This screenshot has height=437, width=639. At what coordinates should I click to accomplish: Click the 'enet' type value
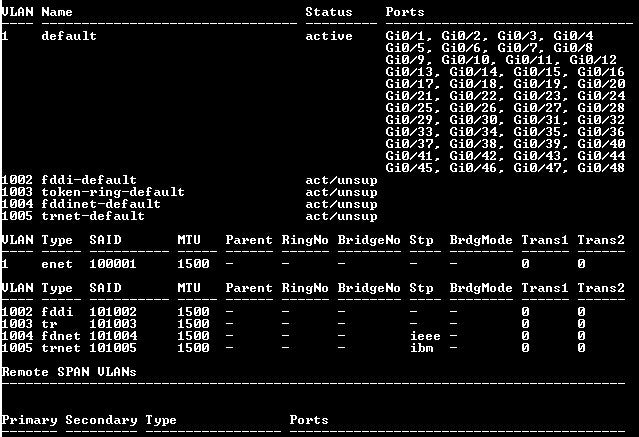[57, 264]
